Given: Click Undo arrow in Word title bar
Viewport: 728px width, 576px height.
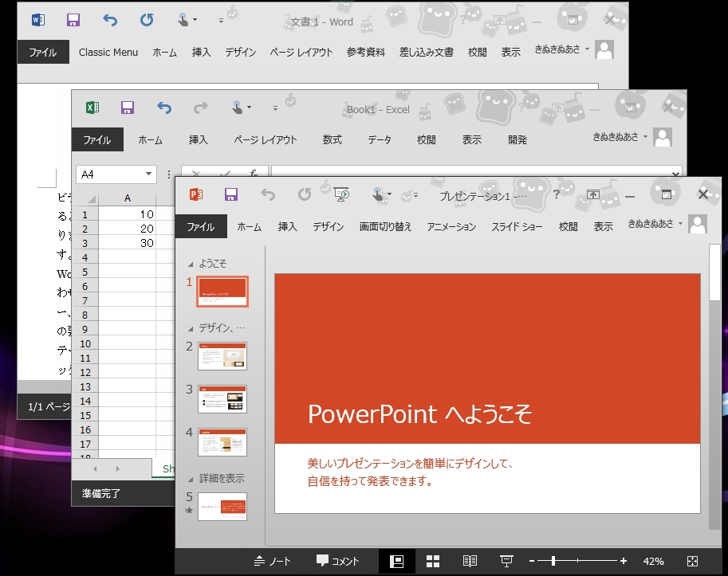Looking at the screenshot, I should pyautogui.click(x=110, y=20).
